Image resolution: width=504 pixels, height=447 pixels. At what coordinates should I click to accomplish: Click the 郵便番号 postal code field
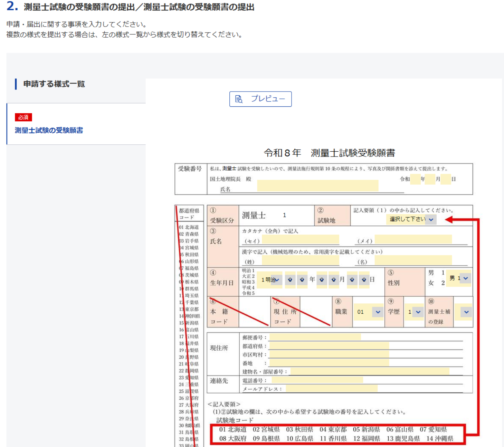315,337
